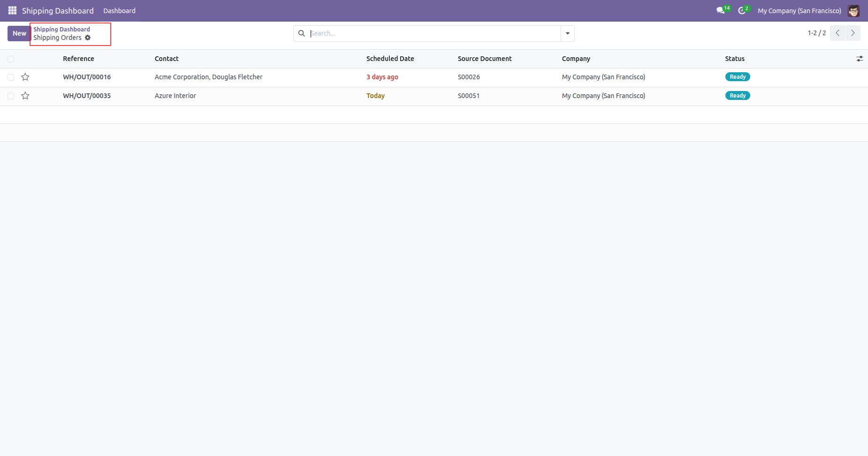Click the user avatar in top bar
The image size is (868, 456).
point(853,10)
